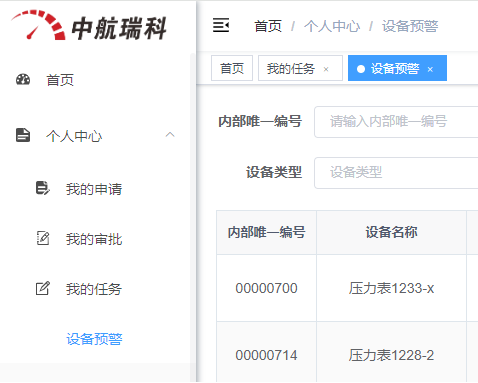
Task: Switch to the 首页 tab
Action: pyautogui.click(x=232, y=68)
